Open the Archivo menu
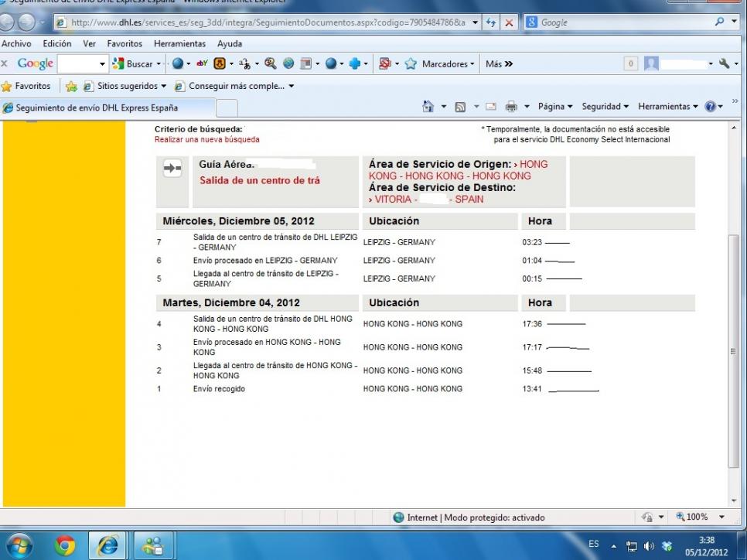 point(16,43)
